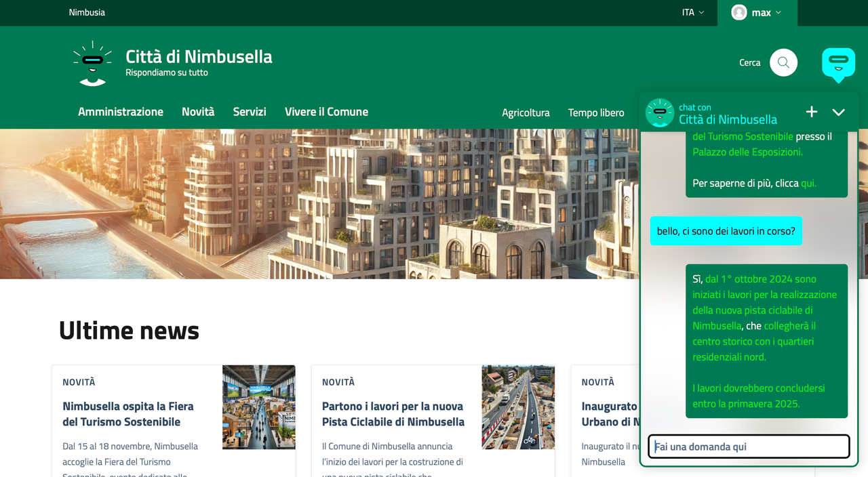The height and width of the screenshot is (477, 868).
Task: Go to the Novità menu item
Action: pos(197,112)
